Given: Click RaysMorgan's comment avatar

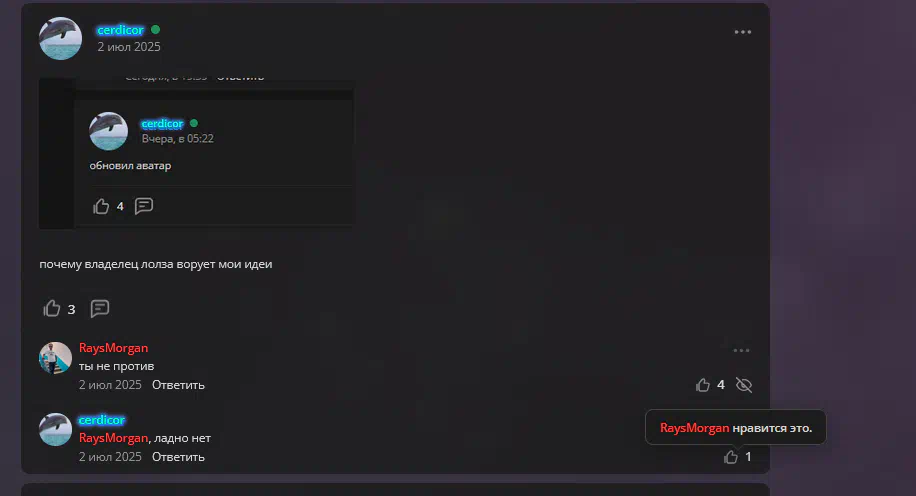Looking at the screenshot, I should (55, 358).
